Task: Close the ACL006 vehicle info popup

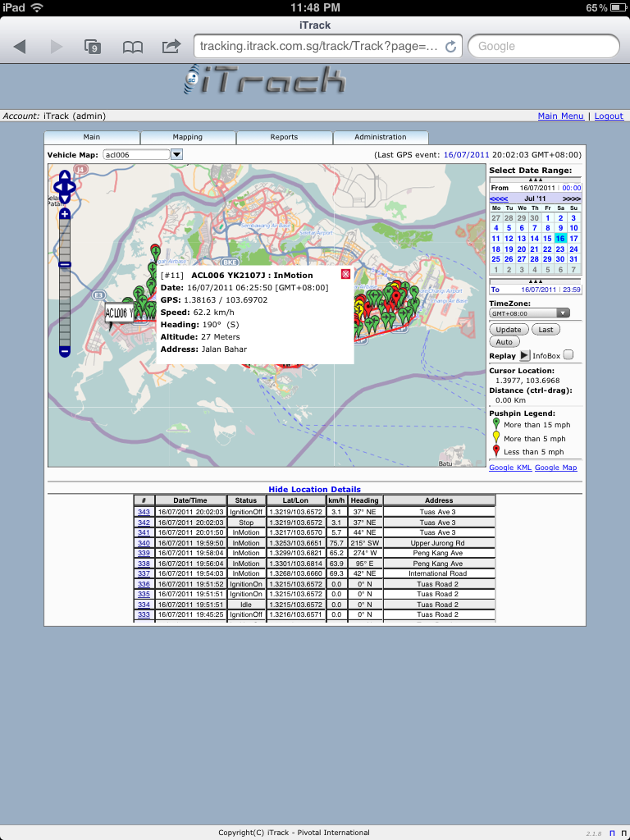Action: point(345,274)
